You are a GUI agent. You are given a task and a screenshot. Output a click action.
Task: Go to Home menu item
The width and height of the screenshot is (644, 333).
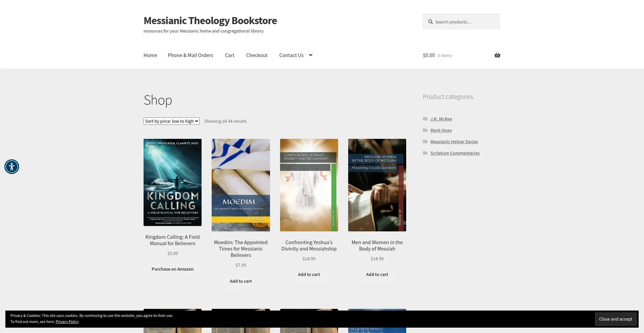(x=150, y=55)
